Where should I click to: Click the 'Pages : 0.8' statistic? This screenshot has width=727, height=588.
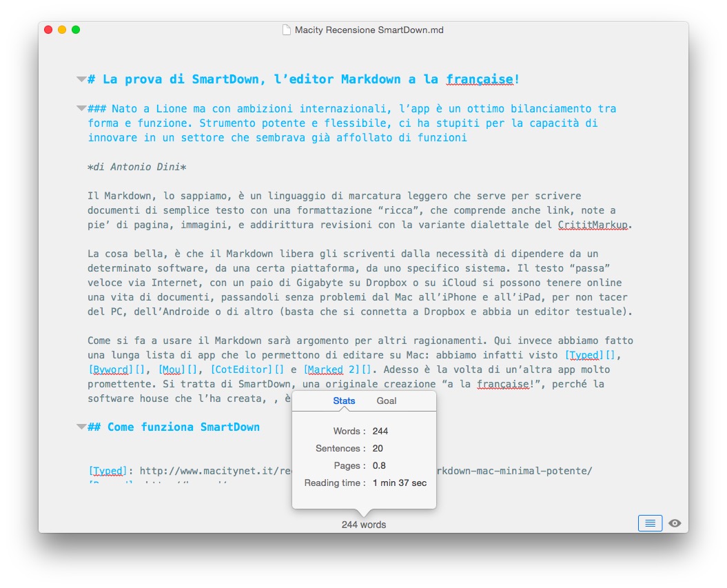360,465
